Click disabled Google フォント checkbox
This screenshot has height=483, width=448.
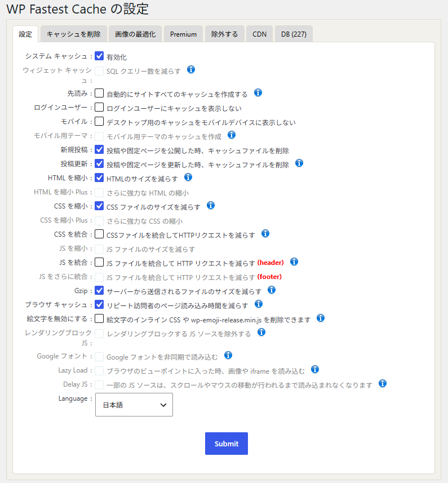point(99,357)
